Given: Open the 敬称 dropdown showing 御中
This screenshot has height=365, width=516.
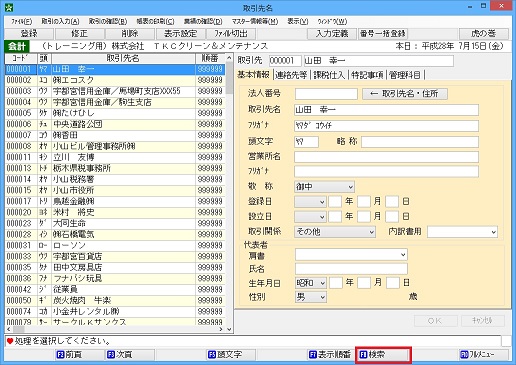Looking at the screenshot, I should [x=324, y=187].
